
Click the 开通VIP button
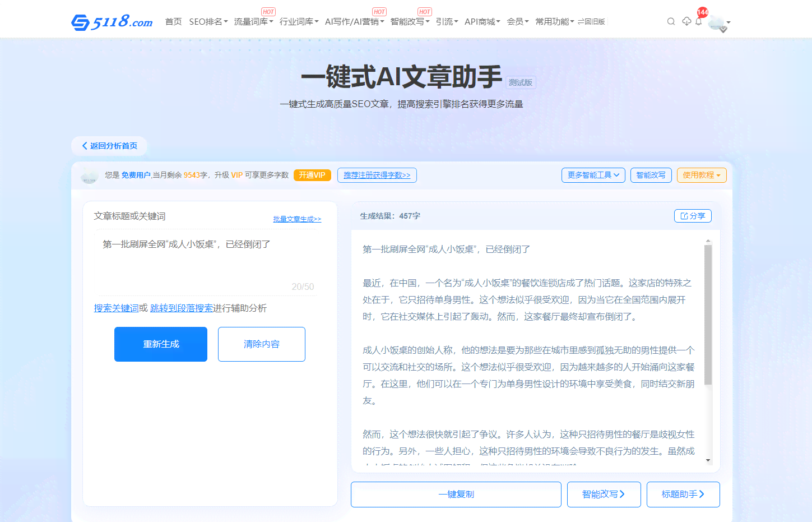point(312,175)
